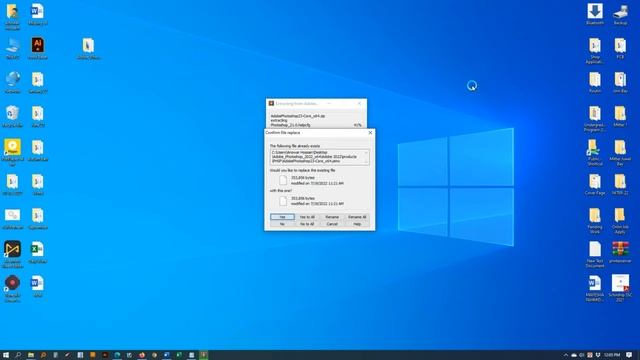Click the path box scrollbar
The height and width of the screenshot is (360, 640).
pyautogui.click(x=367, y=157)
